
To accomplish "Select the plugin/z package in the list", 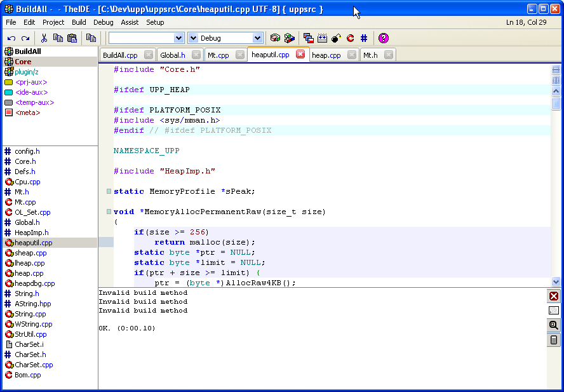I will tap(27, 72).
